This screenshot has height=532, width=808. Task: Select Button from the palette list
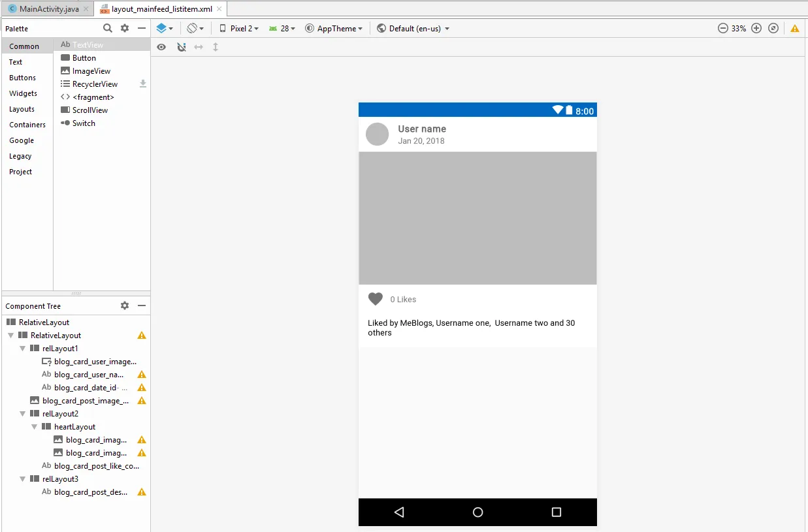point(84,58)
